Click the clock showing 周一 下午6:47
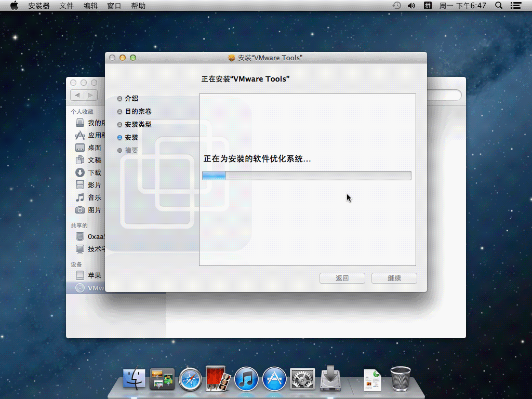Viewport: 532px width, 399px height. [x=463, y=6]
